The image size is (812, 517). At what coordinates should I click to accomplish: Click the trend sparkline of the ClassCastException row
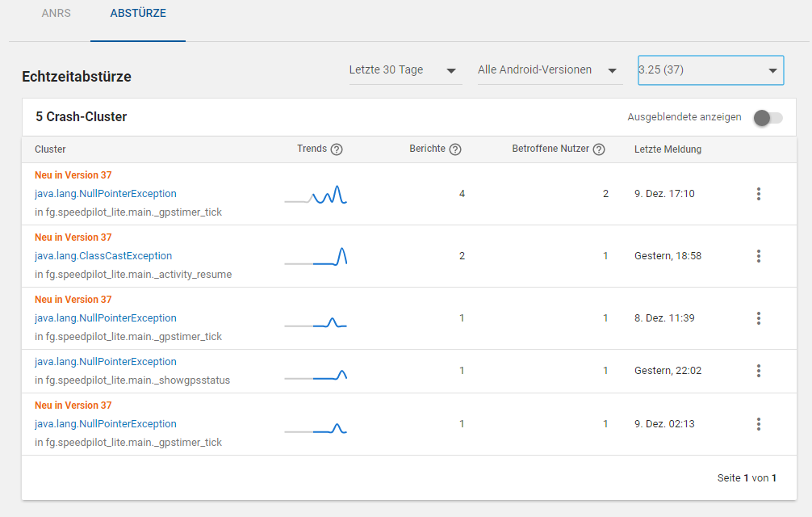pyautogui.click(x=316, y=256)
